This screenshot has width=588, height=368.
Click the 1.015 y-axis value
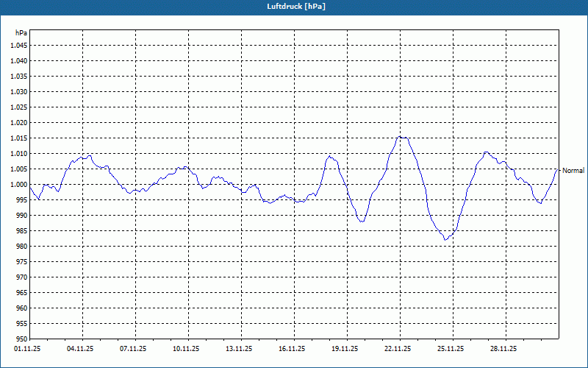[x=19, y=138]
